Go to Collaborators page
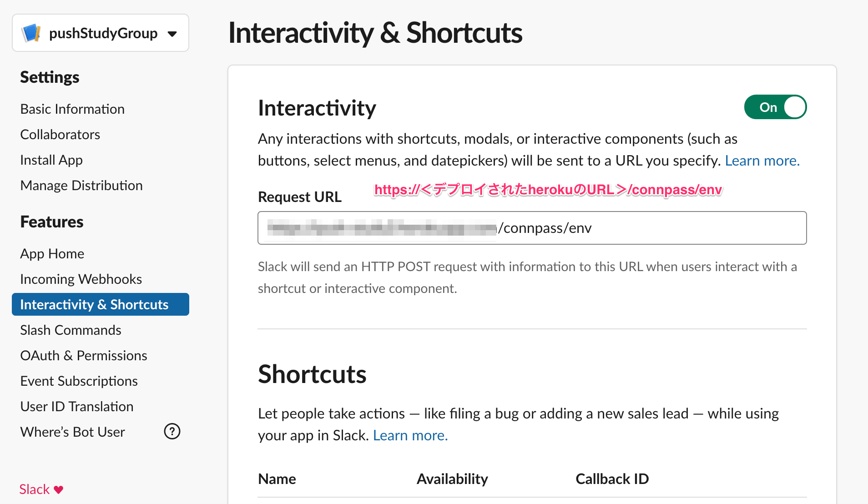Image resolution: width=868 pixels, height=504 pixels. click(x=60, y=135)
